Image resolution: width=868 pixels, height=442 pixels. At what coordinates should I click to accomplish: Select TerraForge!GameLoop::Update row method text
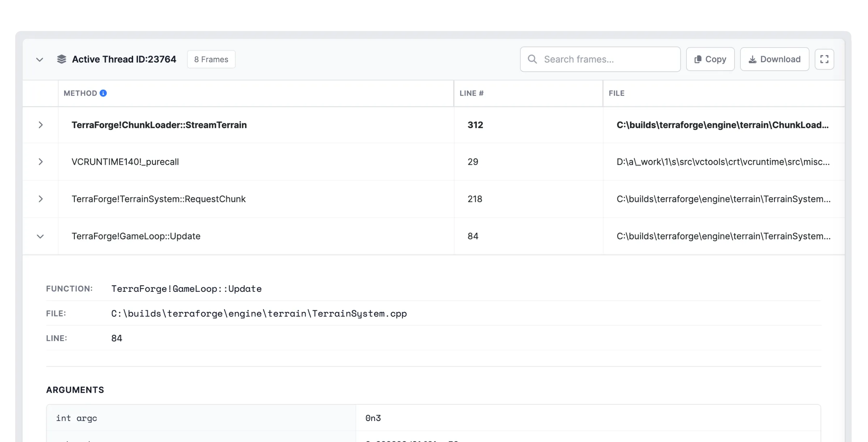pos(136,236)
